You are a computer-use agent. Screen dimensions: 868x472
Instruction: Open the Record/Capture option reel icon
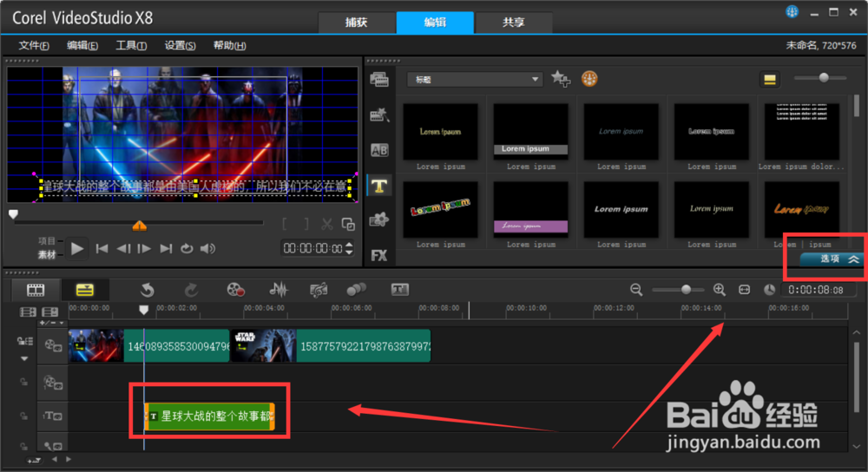[236, 290]
